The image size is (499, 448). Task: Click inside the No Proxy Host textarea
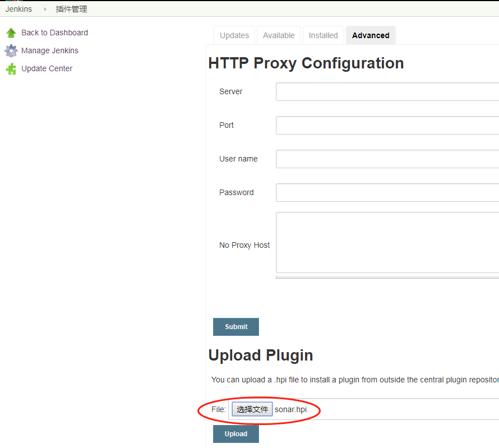click(x=387, y=242)
